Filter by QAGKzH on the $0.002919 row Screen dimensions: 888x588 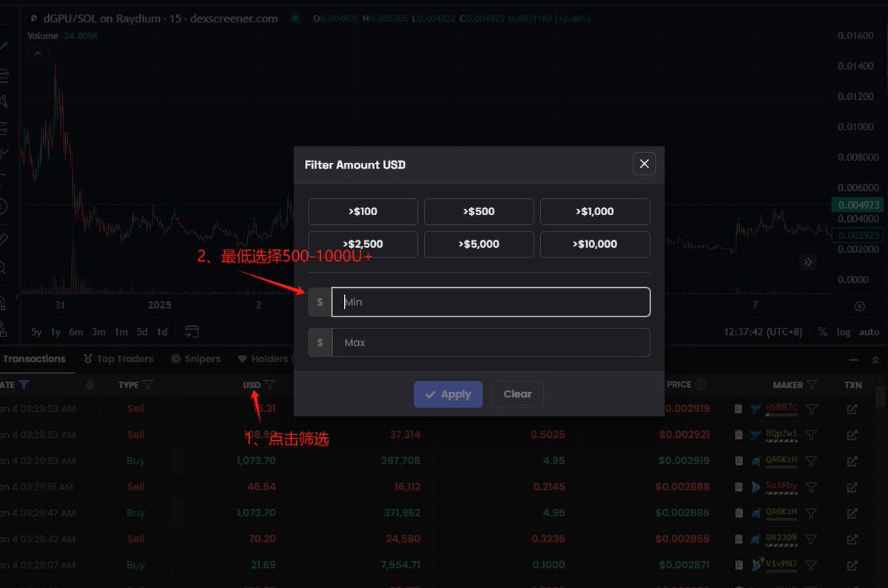click(x=811, y=461)
